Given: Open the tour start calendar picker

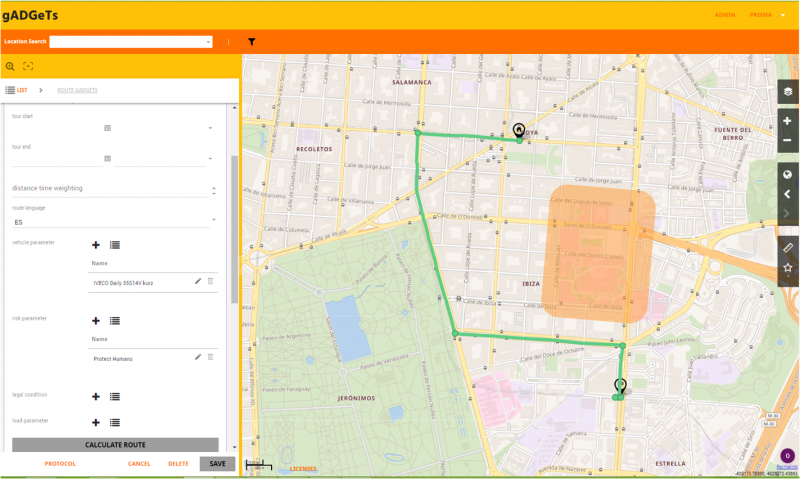Looking at the screenshot, I should (x=108, y=128).
